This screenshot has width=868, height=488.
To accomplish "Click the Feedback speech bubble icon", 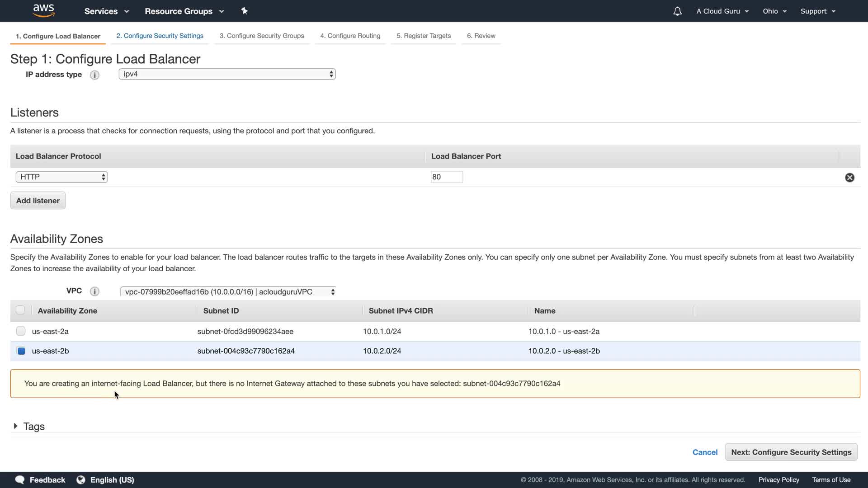I will coord(20,480).
